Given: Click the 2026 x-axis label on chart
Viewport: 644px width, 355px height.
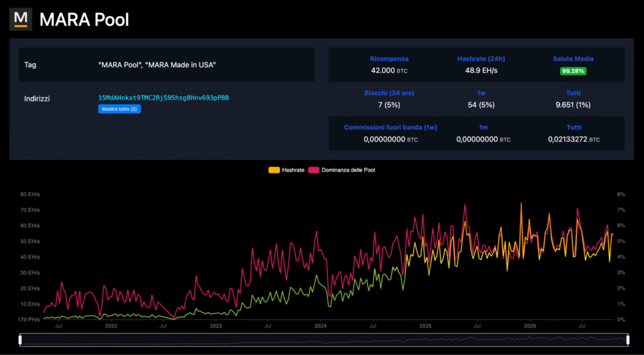Looking at the screenshot, I should 530,327.
